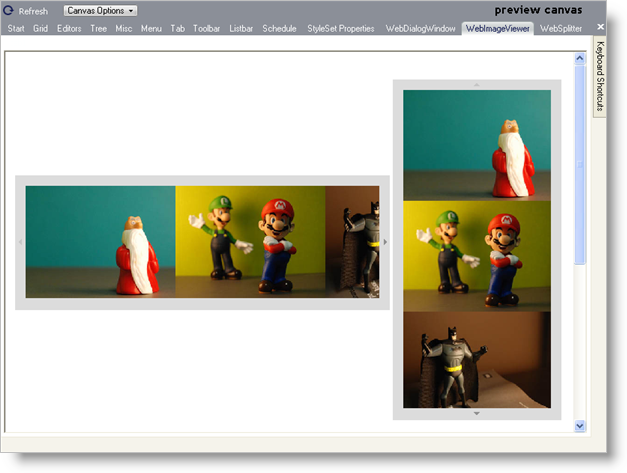Go to the Misc tab
The image size is (627, 473).
click(x=124, y=28)
